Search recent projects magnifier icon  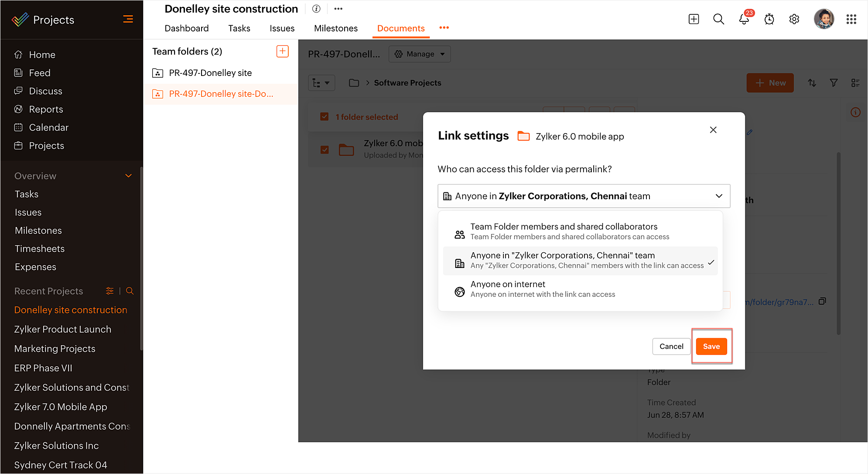point(130,291)
